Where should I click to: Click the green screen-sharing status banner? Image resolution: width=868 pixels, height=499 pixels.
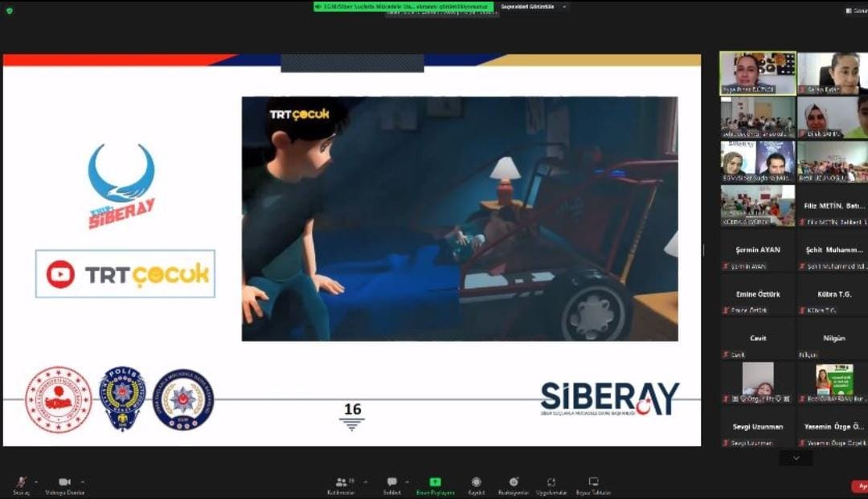click(403, 6)
